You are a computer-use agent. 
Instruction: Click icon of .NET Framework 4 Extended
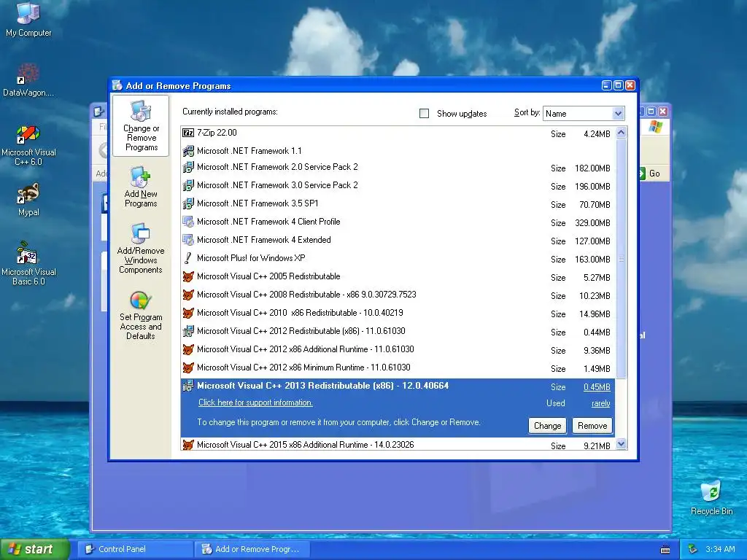[188, 240]
